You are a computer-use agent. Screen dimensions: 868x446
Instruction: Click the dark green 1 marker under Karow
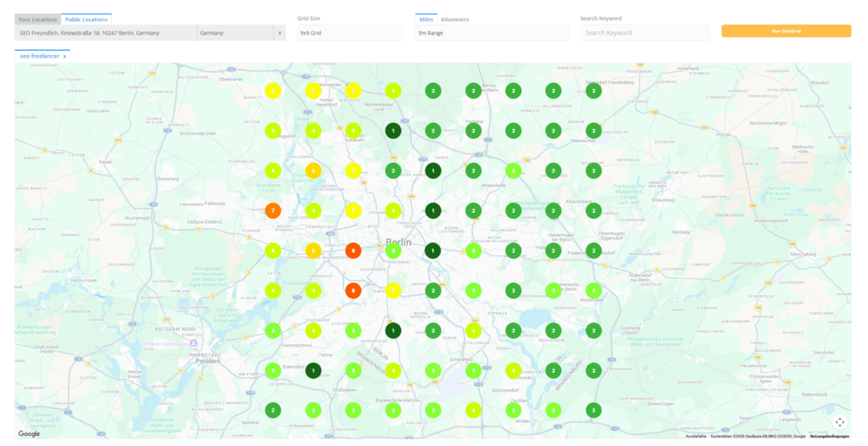point(433,170)
